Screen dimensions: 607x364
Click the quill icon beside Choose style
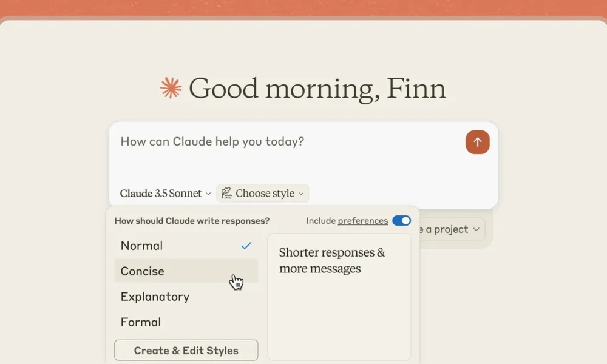[226, 194]
